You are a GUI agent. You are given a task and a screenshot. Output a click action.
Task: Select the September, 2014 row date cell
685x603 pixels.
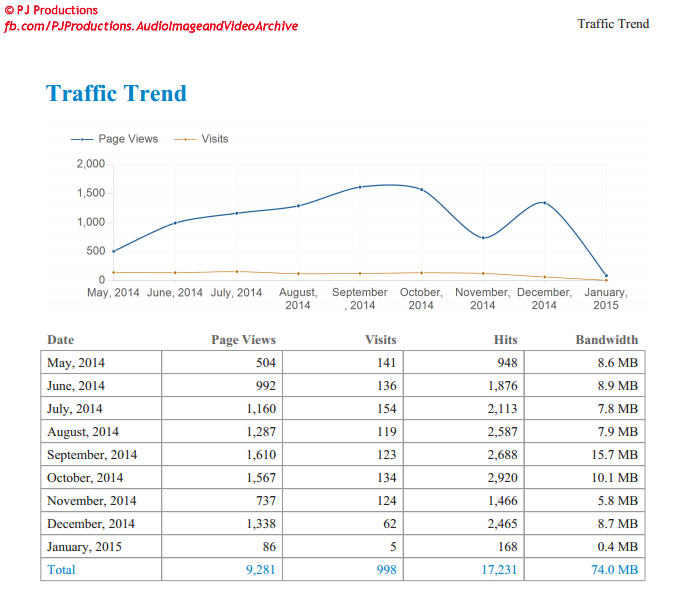92,455
